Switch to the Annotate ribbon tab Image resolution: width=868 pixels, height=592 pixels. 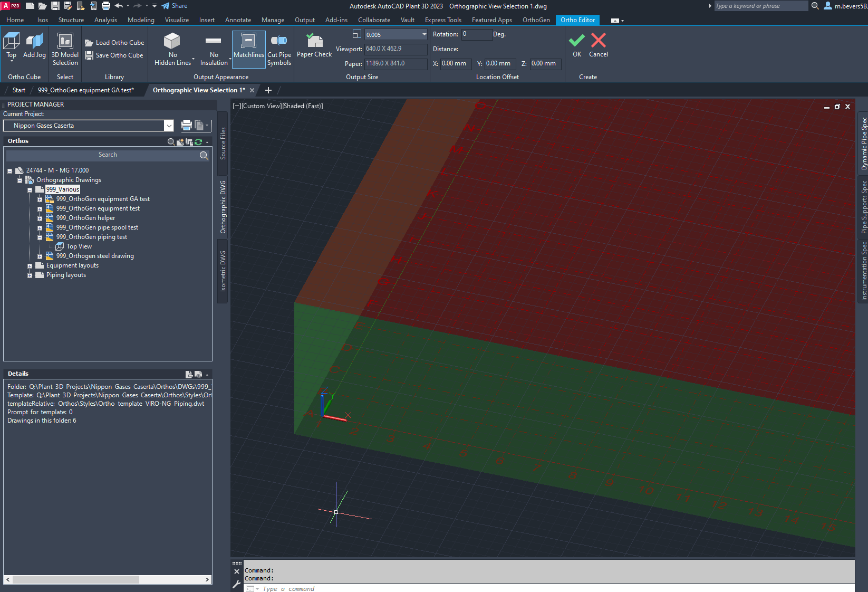238,20
